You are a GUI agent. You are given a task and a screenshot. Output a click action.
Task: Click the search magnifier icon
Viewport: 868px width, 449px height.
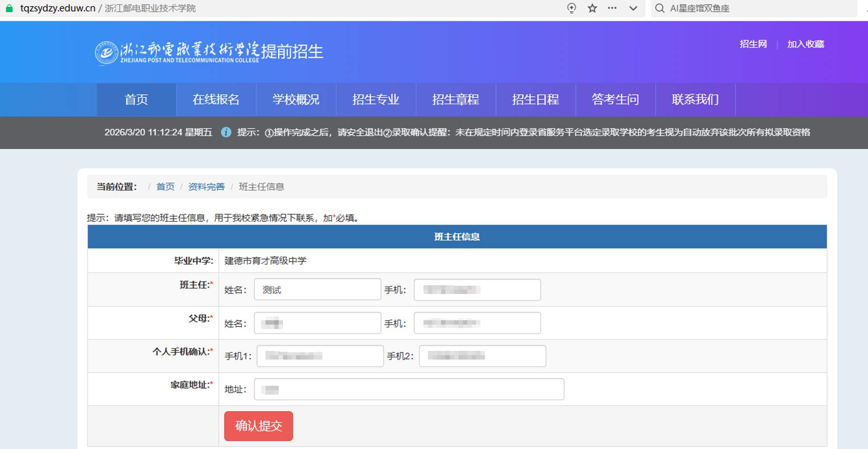pos(660,8)
